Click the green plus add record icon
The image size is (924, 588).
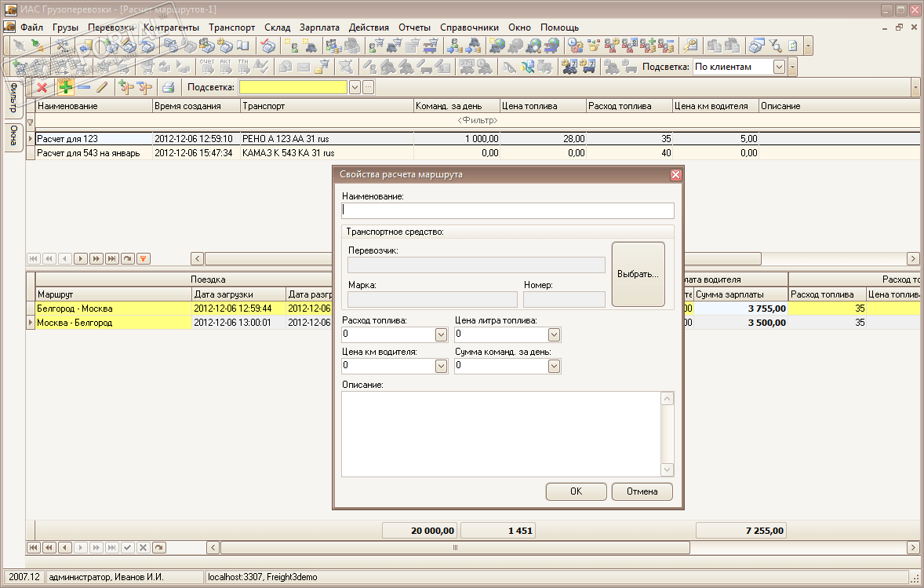(x=66, y=87)
